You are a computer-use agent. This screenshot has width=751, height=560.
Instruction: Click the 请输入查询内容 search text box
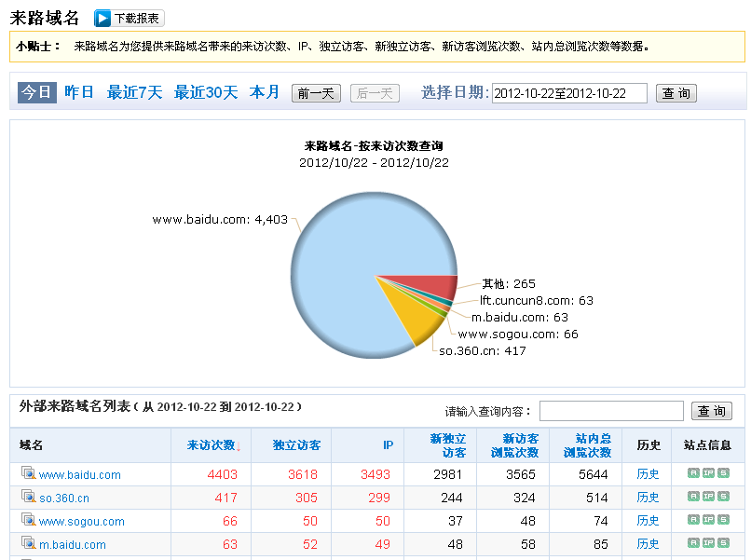(x=612, y=411)
